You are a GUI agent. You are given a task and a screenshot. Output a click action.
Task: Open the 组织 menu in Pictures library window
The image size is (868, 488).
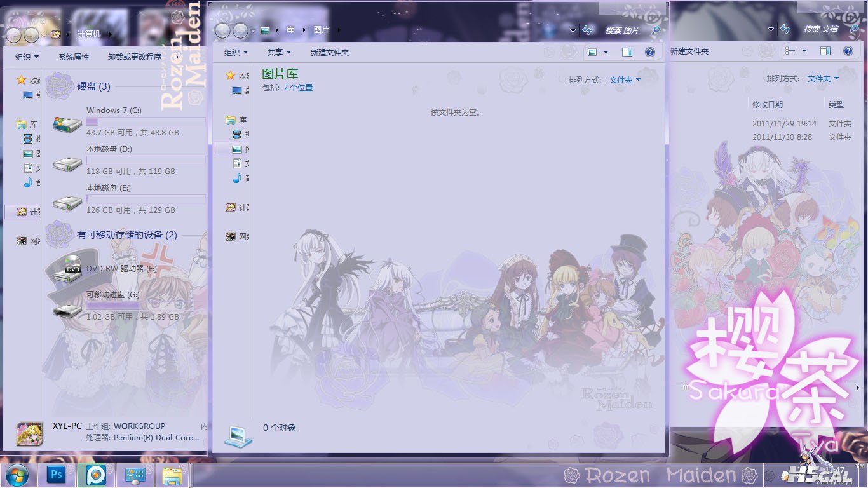(x=236, y=52)
